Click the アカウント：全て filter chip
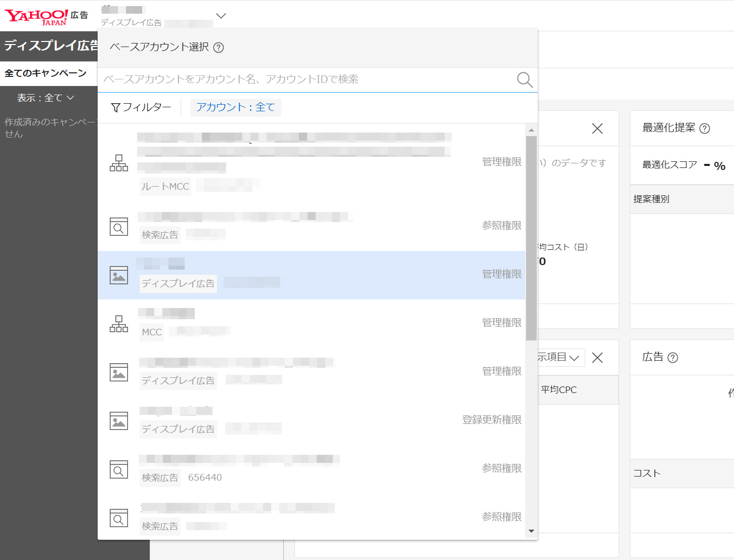 click(235, 107)
